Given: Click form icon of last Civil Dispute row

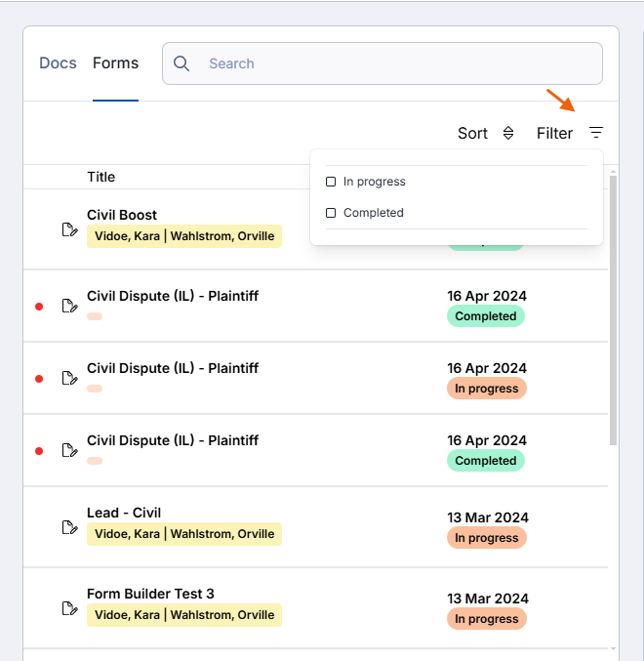Looking at the screenshot, I should coord(69,450).
